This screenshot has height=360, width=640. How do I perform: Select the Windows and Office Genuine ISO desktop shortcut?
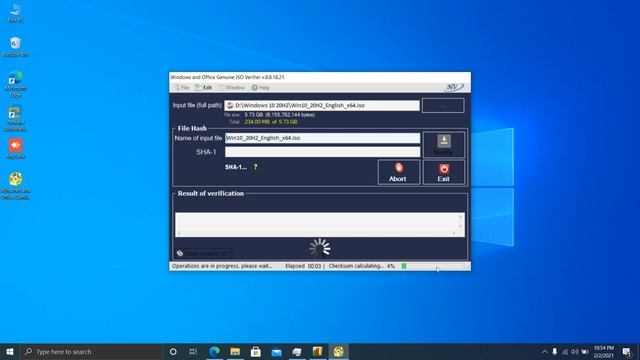coord(16,186)
